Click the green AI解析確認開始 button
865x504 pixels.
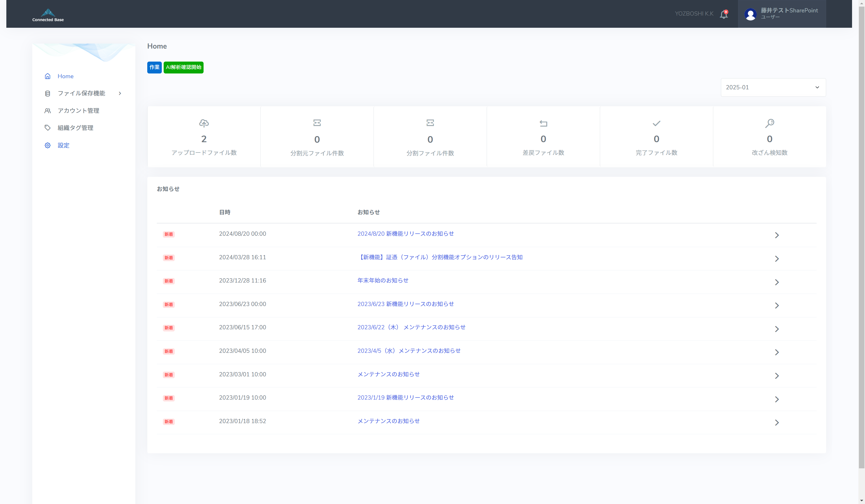pyautogui.click(x=183, y=67)
